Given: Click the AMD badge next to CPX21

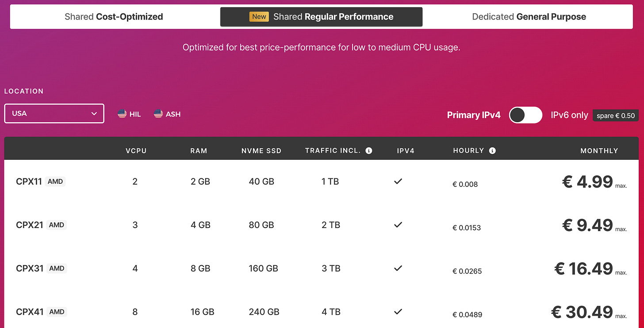Looking at the screenshot, I should (x=57, y=225).
